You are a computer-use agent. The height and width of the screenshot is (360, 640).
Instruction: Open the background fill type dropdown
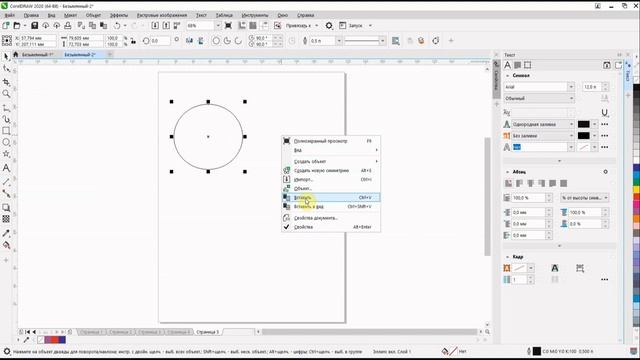pyautogui.click(x=571, y=136)
